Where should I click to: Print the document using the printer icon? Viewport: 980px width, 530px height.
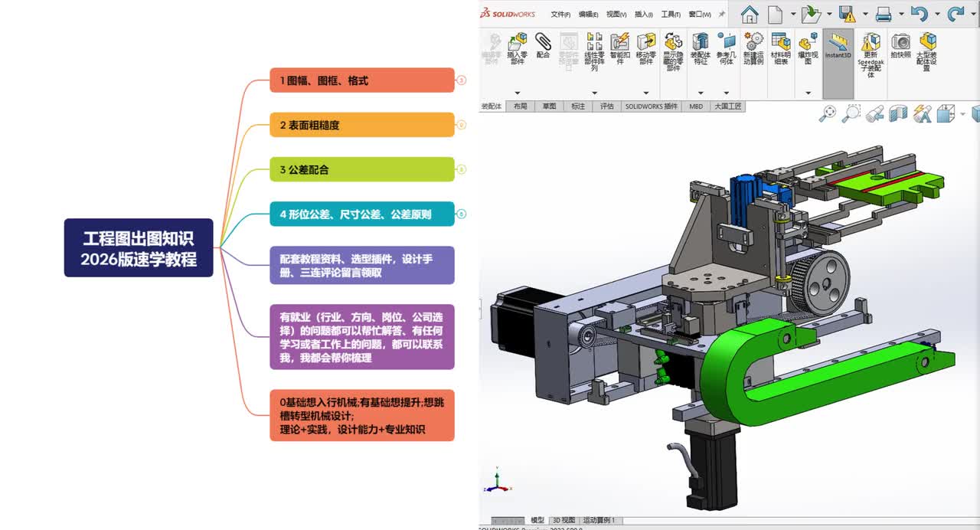click(884, 14)
